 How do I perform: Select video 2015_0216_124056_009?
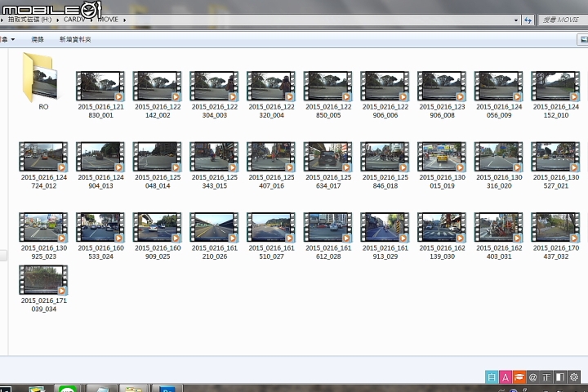coord(499,96)
